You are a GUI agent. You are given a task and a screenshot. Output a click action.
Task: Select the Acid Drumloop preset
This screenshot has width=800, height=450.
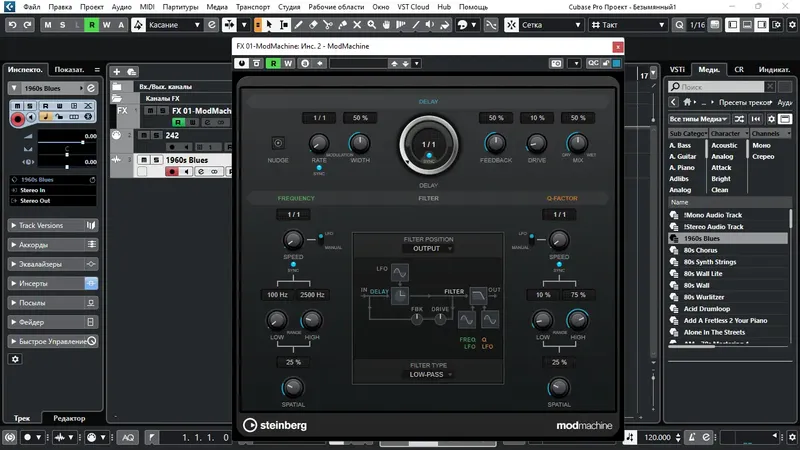pos(707,309)
